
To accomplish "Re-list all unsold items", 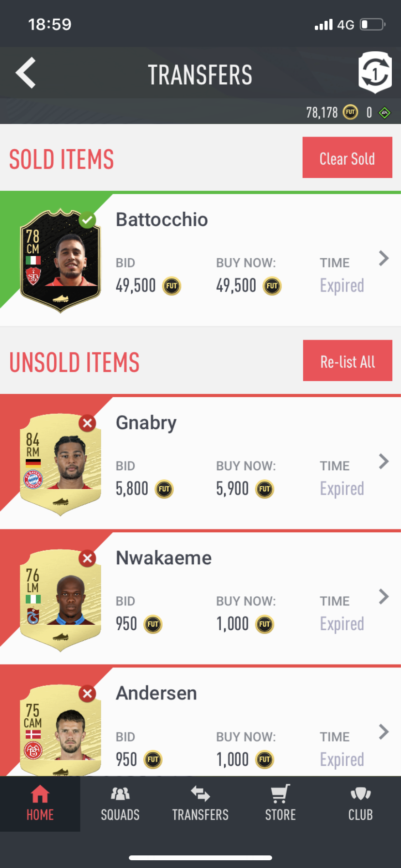I will pyautogui.click(x=348, y=360).
